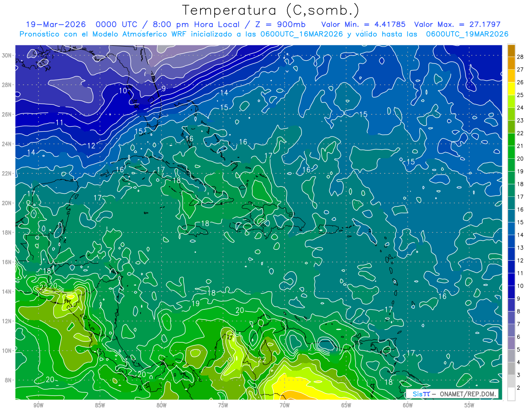Click the legend scale label '2'
This screenshot has height=411, width=532.
tap(519, 388)
